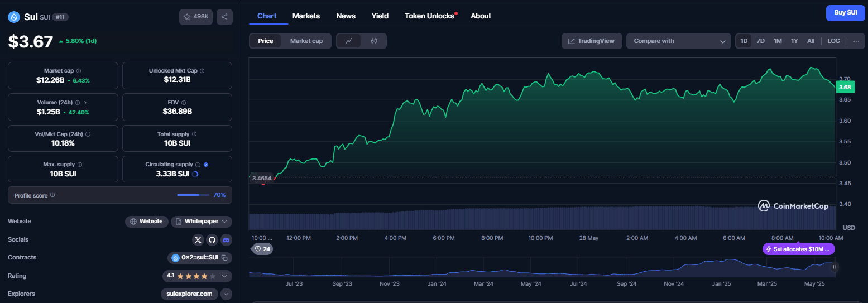This screenshot has width=868, height=303.
Task: Click the Sui coin logo icon
Action: [x=14, y=17]
